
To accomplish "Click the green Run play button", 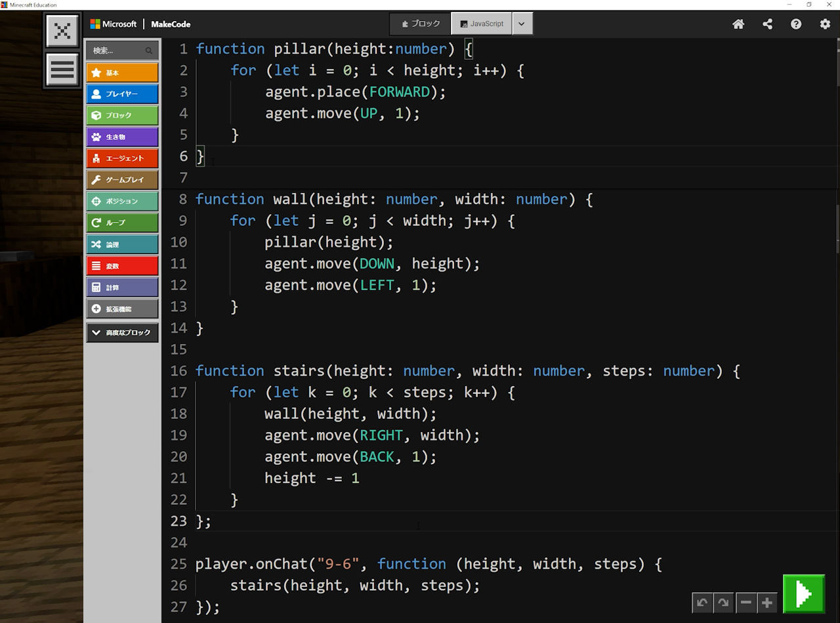I will (803, 593).
